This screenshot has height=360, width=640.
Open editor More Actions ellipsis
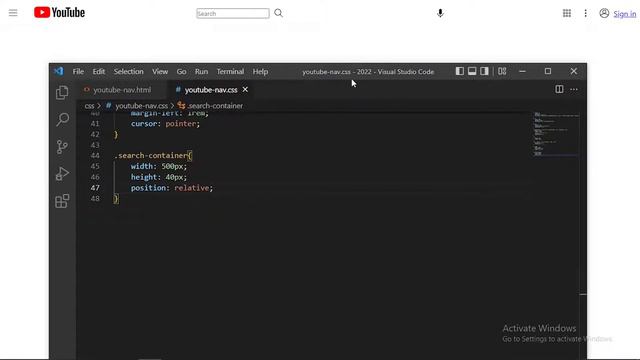[574, 89]
